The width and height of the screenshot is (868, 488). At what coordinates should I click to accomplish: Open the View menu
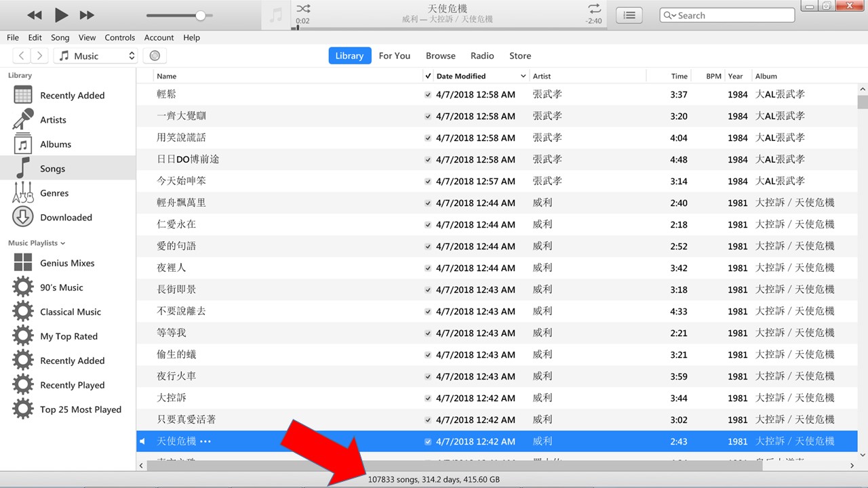[x=87, y=37]
